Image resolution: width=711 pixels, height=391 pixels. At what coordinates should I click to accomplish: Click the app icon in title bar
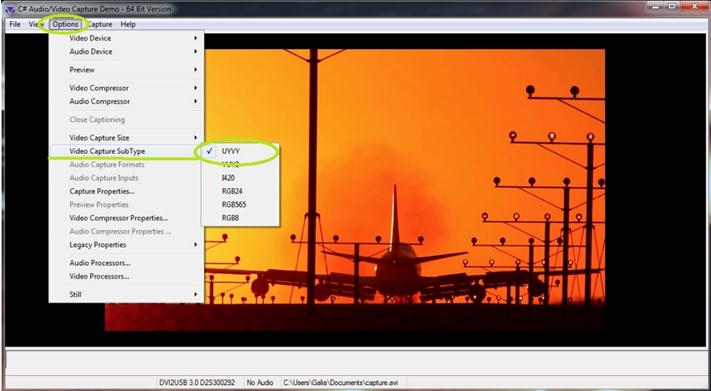pos(11,9)
